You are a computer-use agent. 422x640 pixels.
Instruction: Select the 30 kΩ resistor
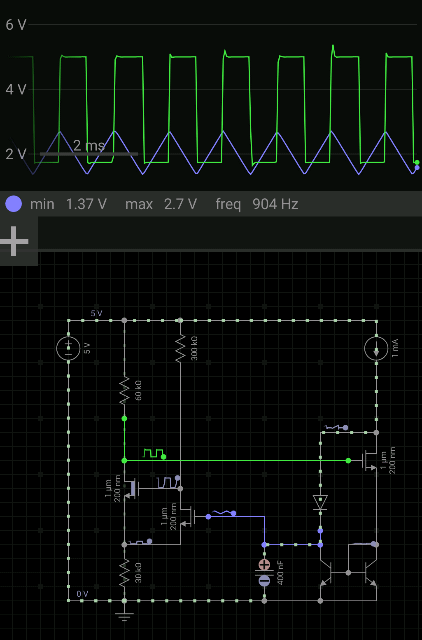click(x=124, y=573)
